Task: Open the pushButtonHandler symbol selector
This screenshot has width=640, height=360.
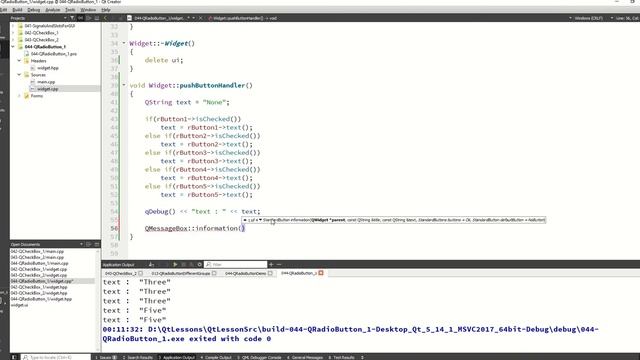Action: pos(243,18)
